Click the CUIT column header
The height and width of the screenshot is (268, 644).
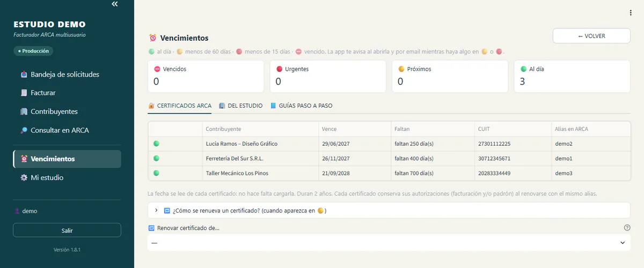(x=513, y=129)
